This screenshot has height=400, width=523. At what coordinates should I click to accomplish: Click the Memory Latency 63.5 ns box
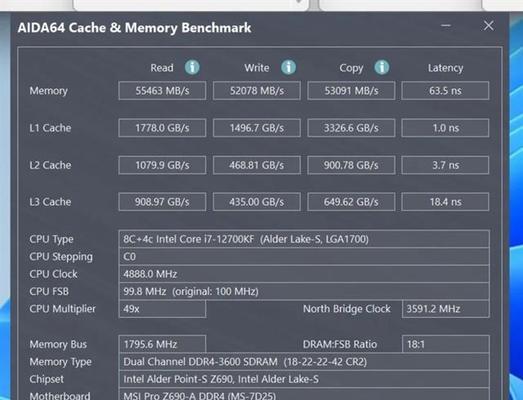click(x=445, y=91)
